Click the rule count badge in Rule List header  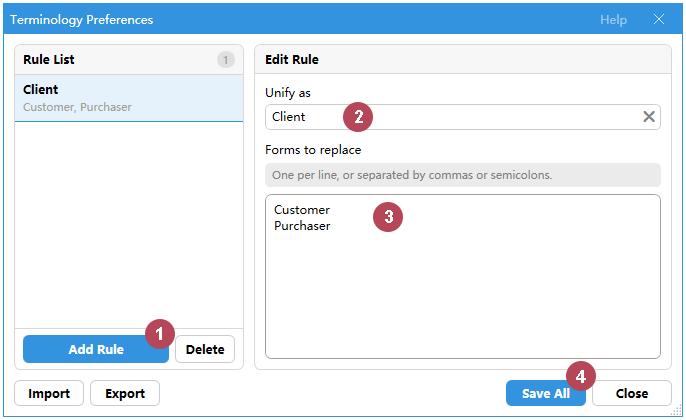226,60
